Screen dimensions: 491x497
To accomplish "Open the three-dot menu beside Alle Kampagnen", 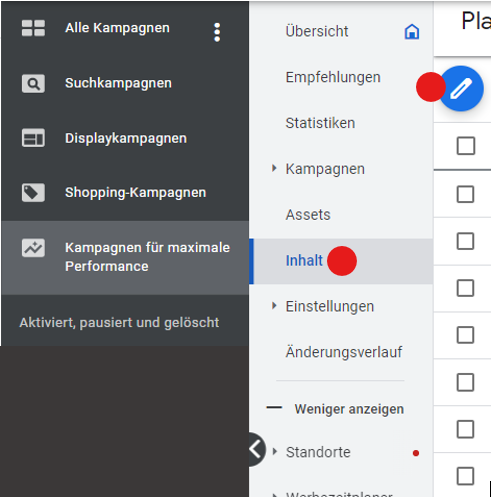I will [217, 32].
